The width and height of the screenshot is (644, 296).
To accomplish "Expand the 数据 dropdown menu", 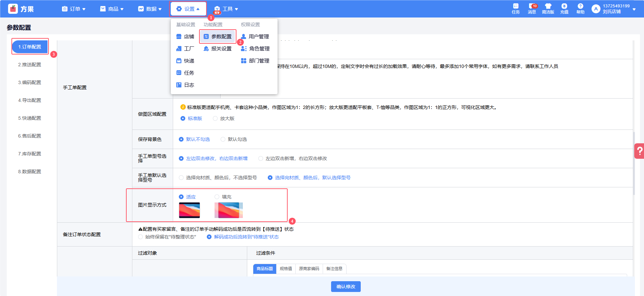I will click(150, 9).
